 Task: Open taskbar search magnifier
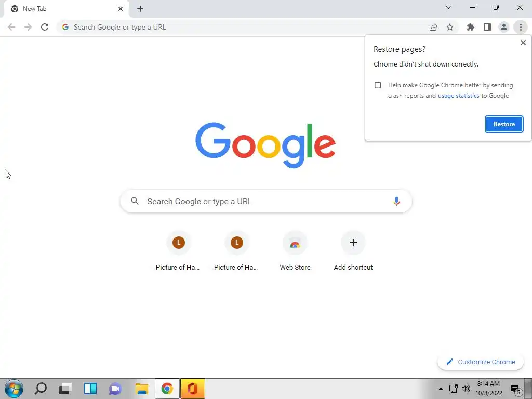point(41,389)
